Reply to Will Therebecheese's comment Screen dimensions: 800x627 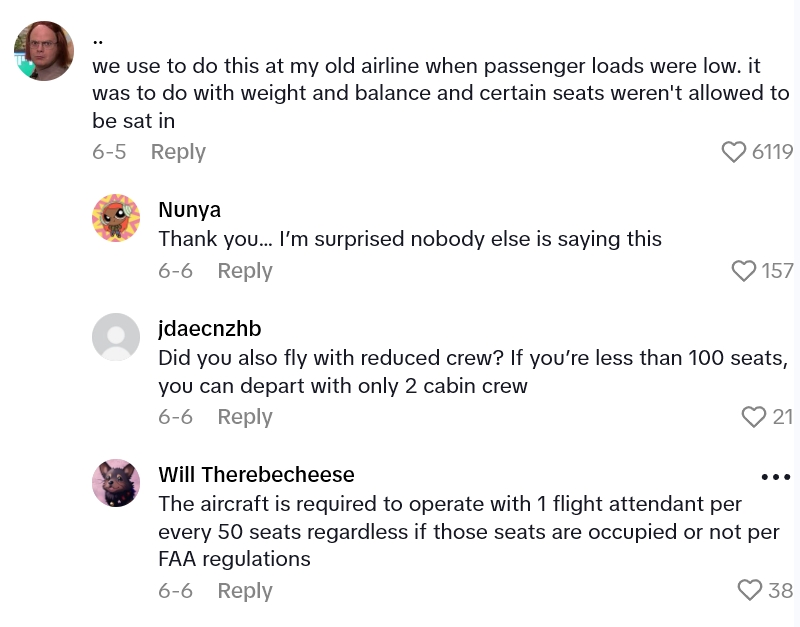(x=245, y=591)
